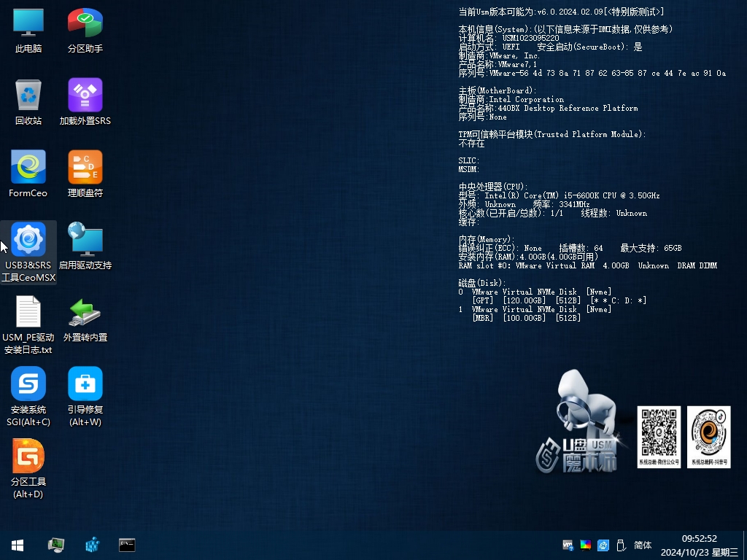This screenshot has width=747, height=560.
Task: Launch 分区助手 partition assistant
Action: click(x=85, y=30)
